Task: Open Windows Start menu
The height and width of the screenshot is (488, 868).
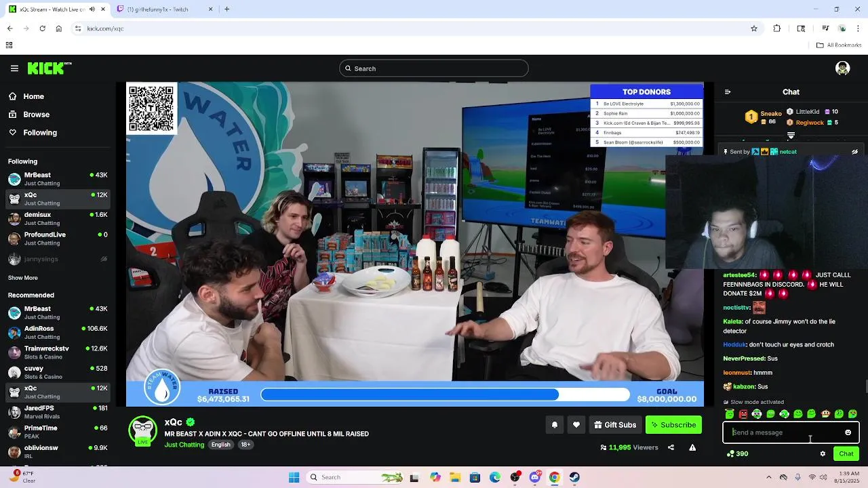Action: pyautogui.click(x=294, y=477)
